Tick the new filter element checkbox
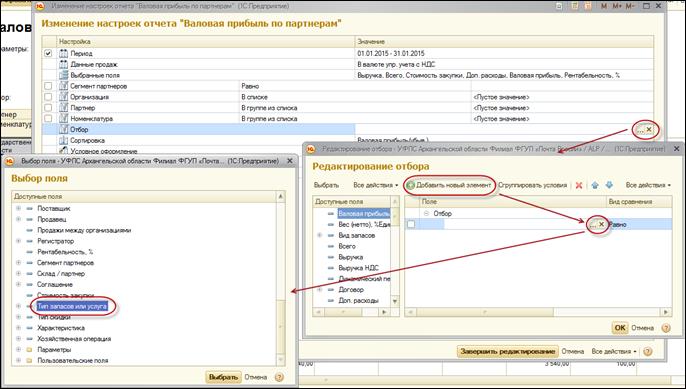 (x=411, y=224)
